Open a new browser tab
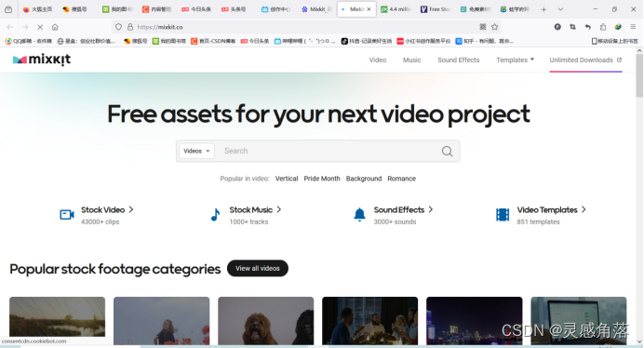 pos(543,9)
